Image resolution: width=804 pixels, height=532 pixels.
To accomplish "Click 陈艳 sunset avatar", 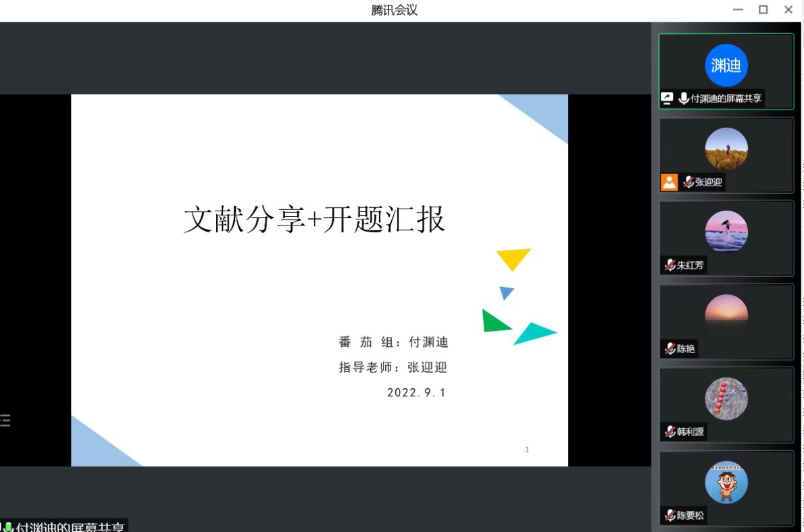I will click(x=726, y=310).
